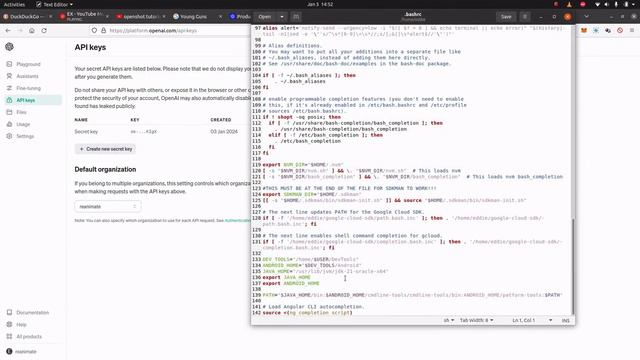Click Activities in the top bar
Viewport: 640px width, 360px height.
(x=14, y=4)
